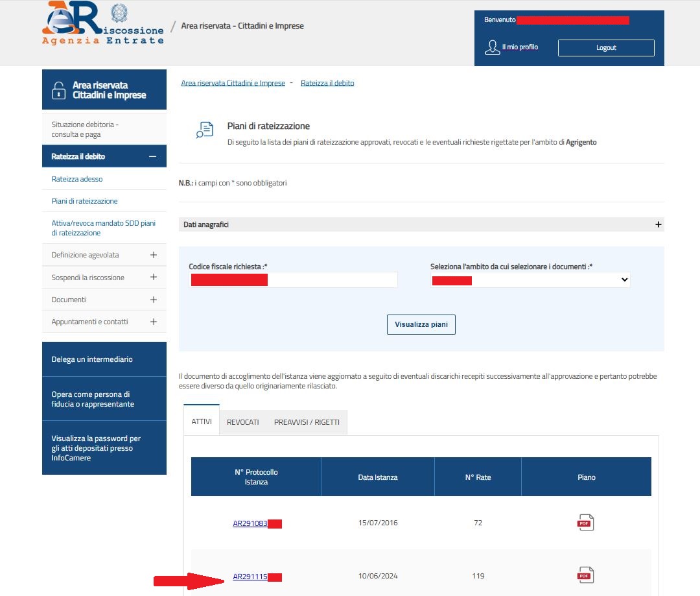Click the Codice fiscale richiesta field
700x596 pixels.
(293, 280)
